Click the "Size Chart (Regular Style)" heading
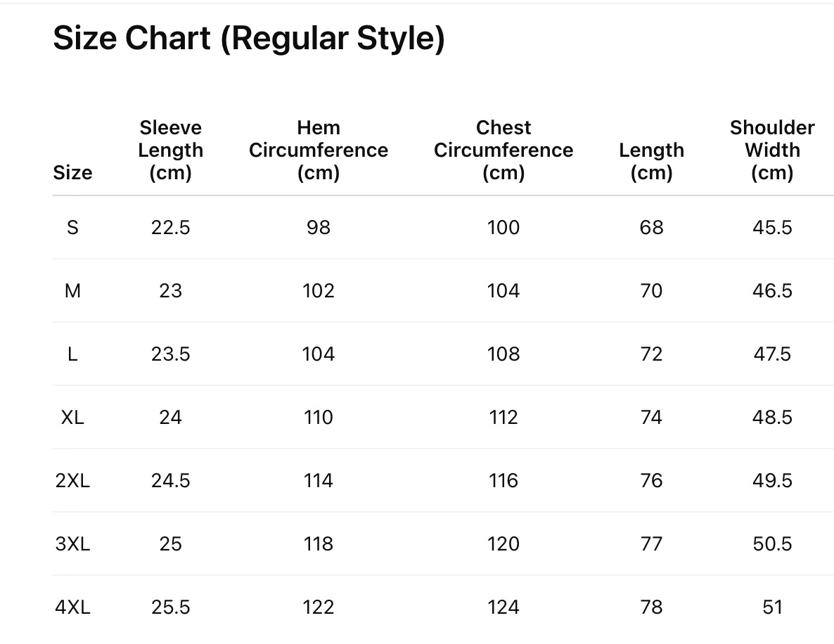The width and height of the screenshot is (834, 644). [249, 38]
